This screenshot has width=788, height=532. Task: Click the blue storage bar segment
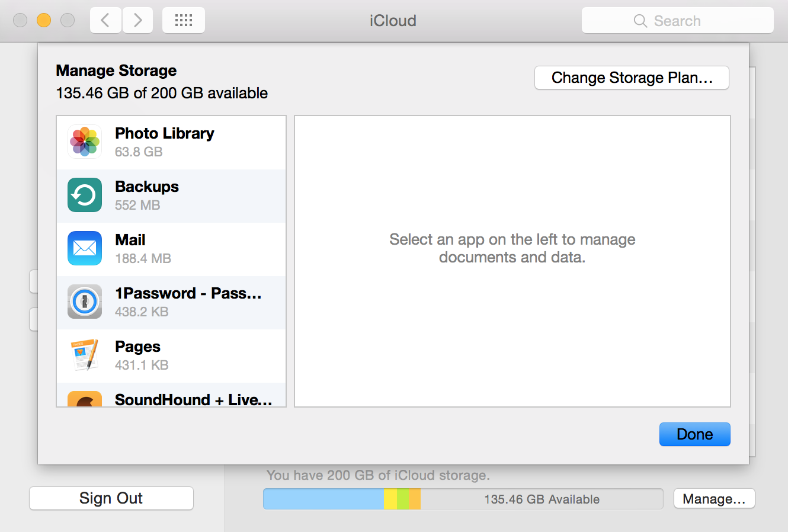323,499
